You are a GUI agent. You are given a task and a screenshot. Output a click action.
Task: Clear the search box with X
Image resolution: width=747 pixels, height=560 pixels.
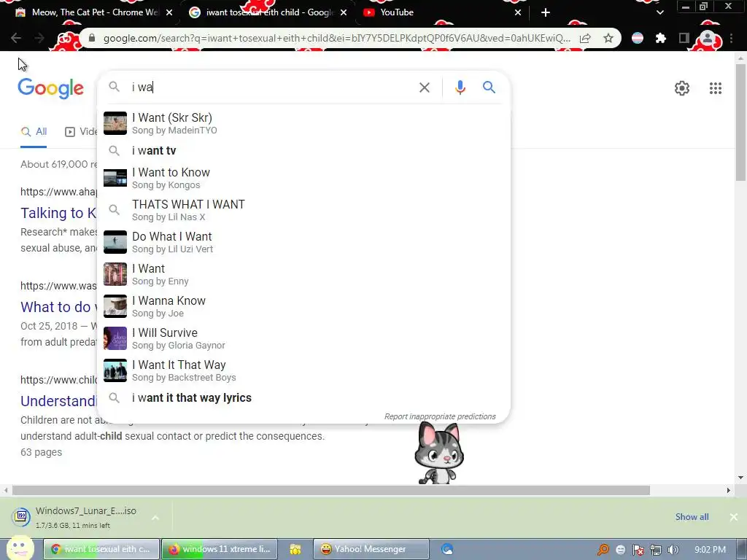coord(424,87)
